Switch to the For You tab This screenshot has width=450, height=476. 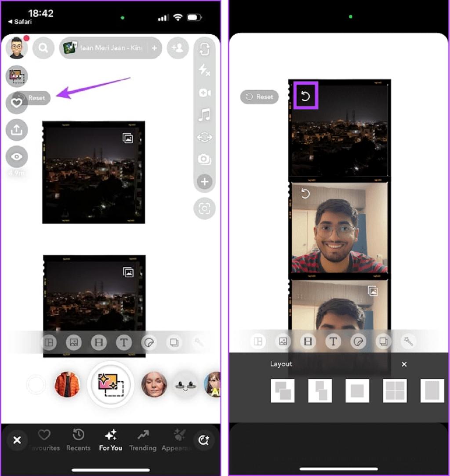(110, 440)
